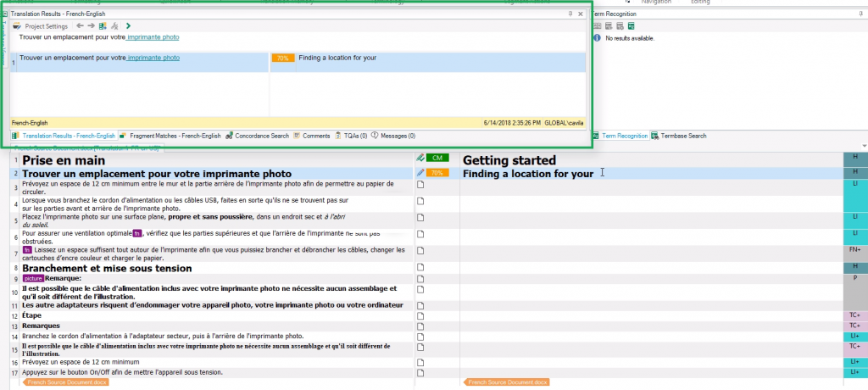Click the imprimante photo link in the source line
Image resolution: width=868 pixels, height=390 pixels.
[x=153, y=37]
